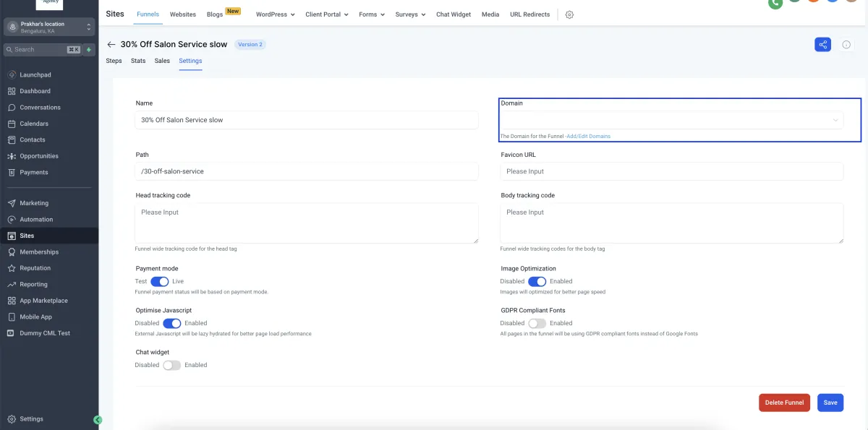Enable the GDPR Compliant Fonts toggle

[537, 324]
